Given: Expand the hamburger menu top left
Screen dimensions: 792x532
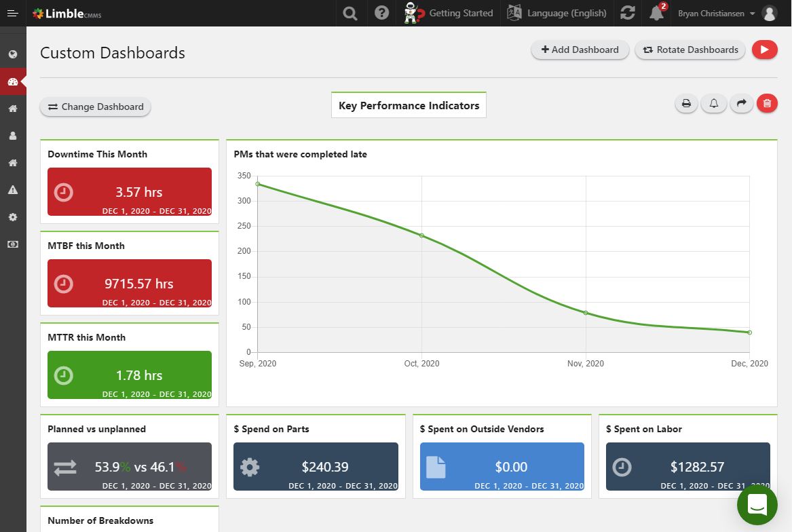Looking at the screenshot, I should [12, 13].
